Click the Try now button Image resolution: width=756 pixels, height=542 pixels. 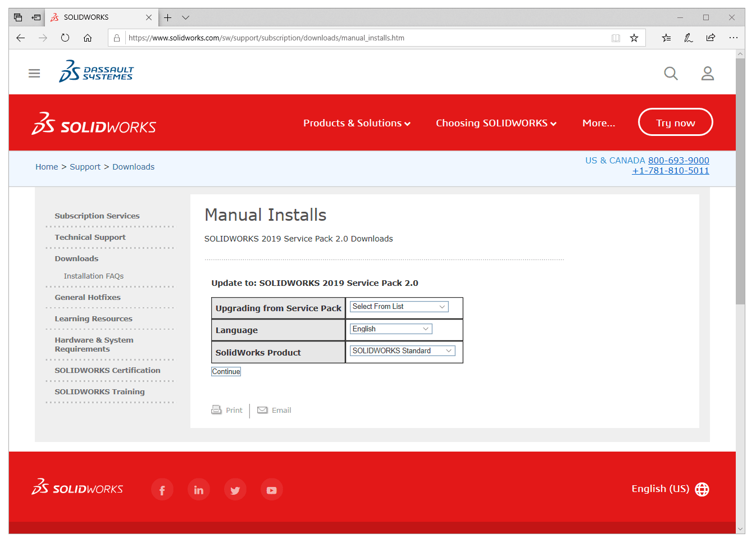[x=676, y=122]
